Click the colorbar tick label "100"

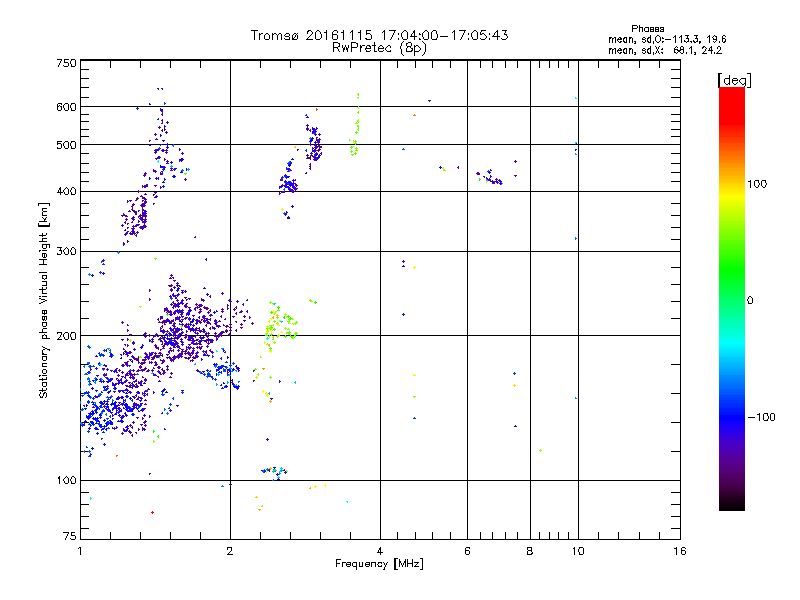click(757, 184)
